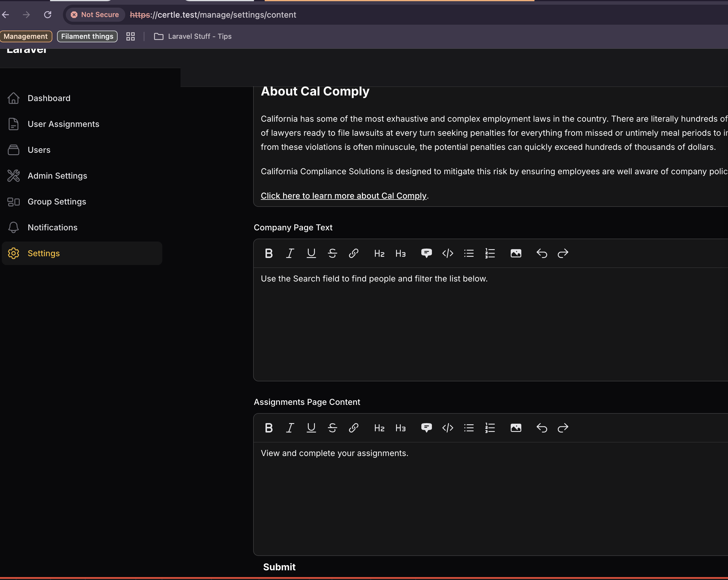The image size is (728, 580).
Task: Apply H2 heading in Company Page Text editor
Action: coord(379,253)
